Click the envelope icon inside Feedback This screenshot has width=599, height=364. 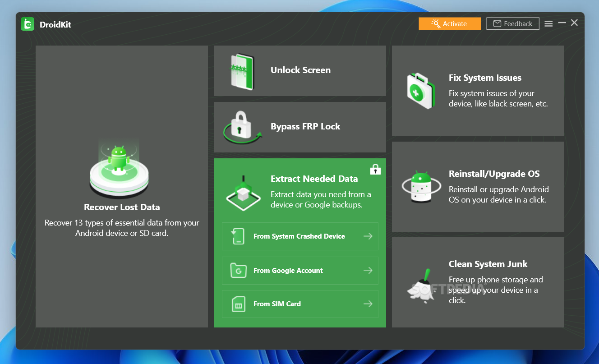(x=497, y=24)
